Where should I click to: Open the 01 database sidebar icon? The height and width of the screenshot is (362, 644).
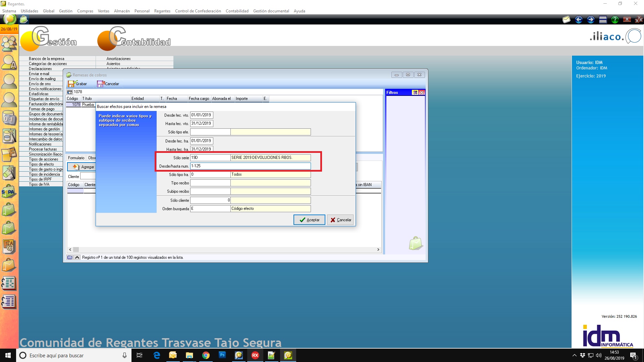tap(9, 118)
